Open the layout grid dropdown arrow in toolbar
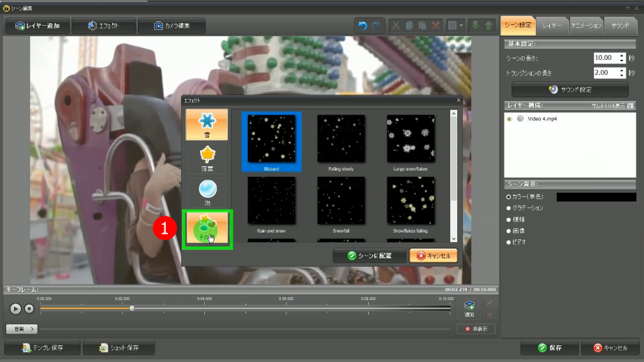644x362 pixels. tap(461, 26)
